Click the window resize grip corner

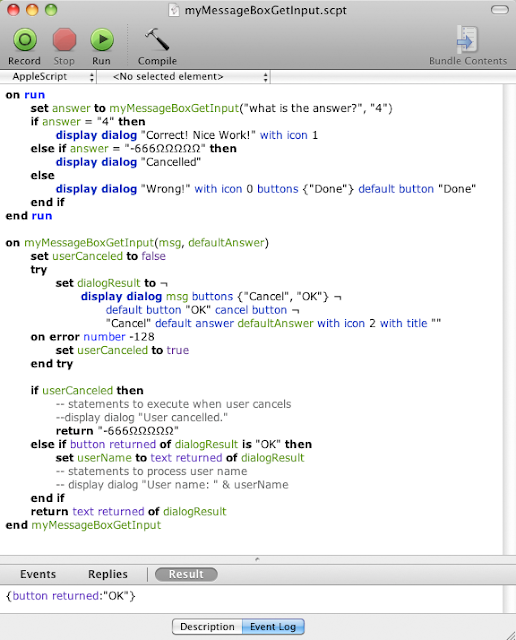coord(510,635)
